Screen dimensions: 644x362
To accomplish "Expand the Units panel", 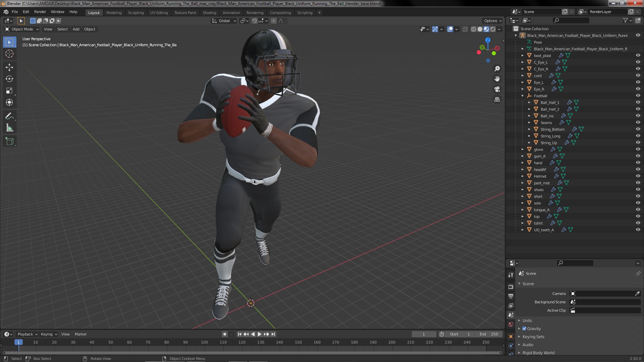I will (527, 320).
